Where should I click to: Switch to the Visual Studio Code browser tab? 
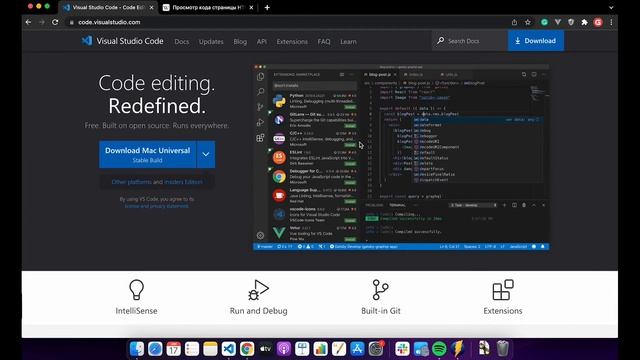tap(108, 7)
